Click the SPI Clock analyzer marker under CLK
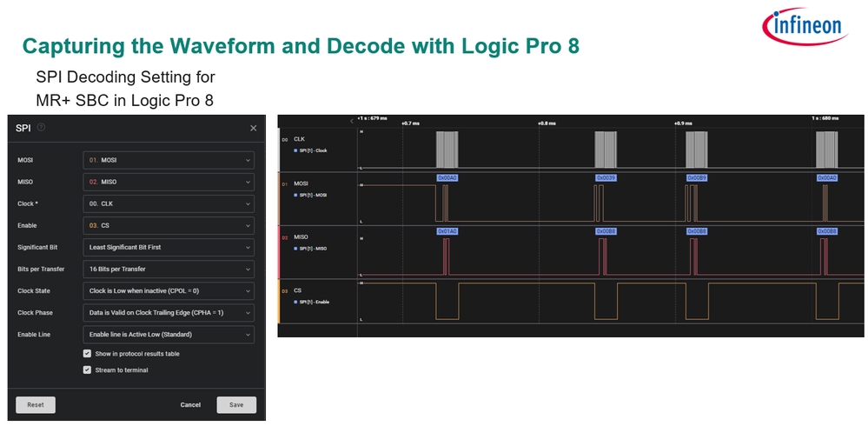The image size is (868, 426). [x=296, y=150]
